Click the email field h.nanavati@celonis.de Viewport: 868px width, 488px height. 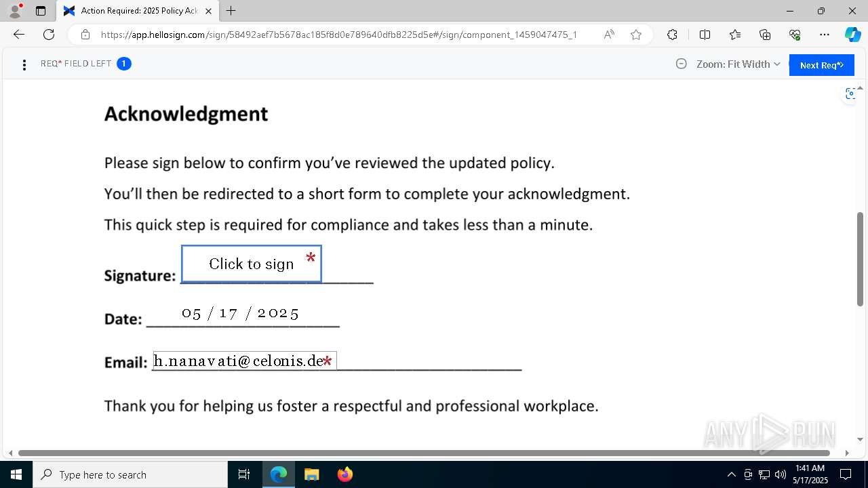point(244,361)
